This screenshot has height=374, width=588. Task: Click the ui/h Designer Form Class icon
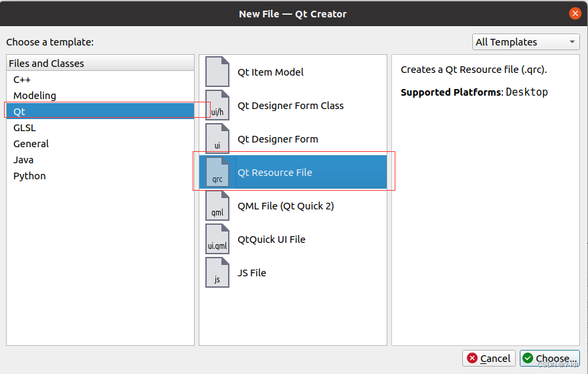217,105
